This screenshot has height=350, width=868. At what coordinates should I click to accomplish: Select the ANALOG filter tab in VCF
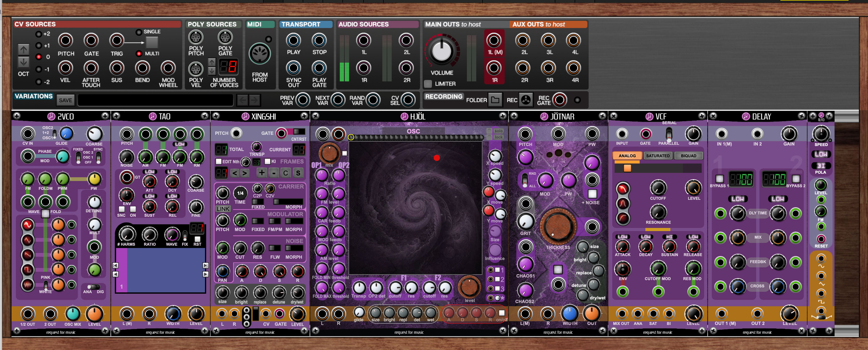(x=627, y=156)
